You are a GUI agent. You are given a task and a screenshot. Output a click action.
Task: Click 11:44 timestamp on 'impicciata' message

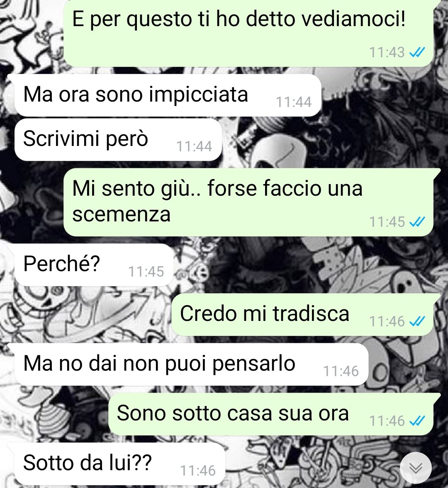[x=294, y=102]
